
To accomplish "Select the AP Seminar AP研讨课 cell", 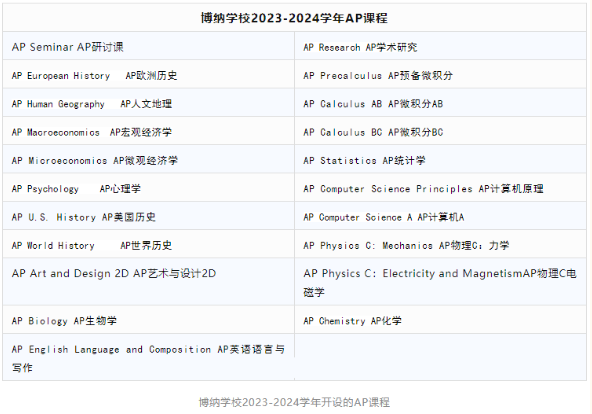I will [x=148, y=46].
